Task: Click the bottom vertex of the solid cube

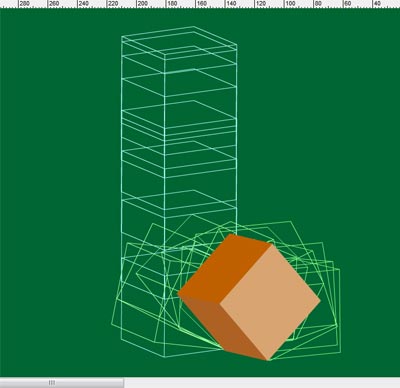Action: [268, 360]
